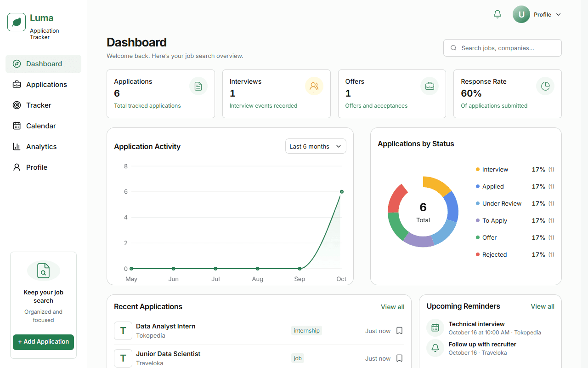The height and width of the screenshot is (368, 588).
Task: Click the bell icon beside Follow up reminder
Action: click(x=435, y=348)
